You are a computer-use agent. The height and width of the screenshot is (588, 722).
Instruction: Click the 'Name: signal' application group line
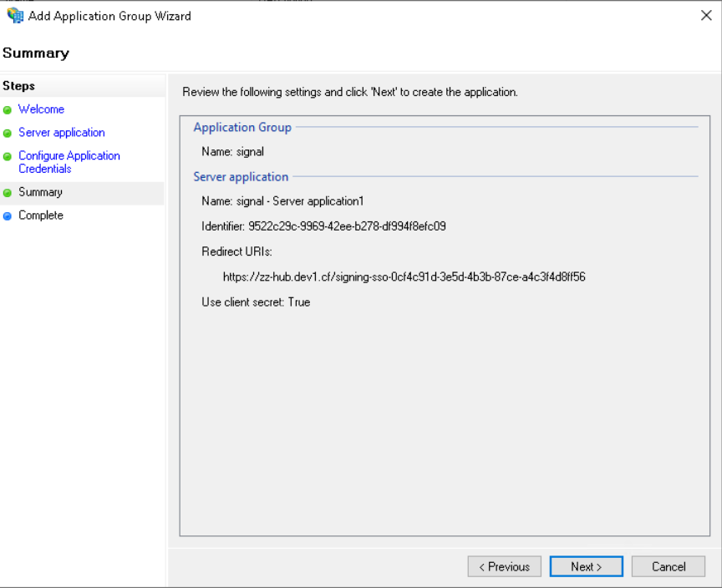[232, 152]
